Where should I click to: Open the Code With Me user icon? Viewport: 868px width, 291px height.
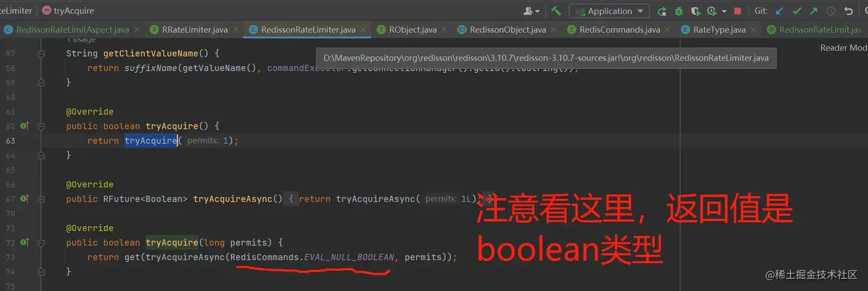[x=532, y=11]
